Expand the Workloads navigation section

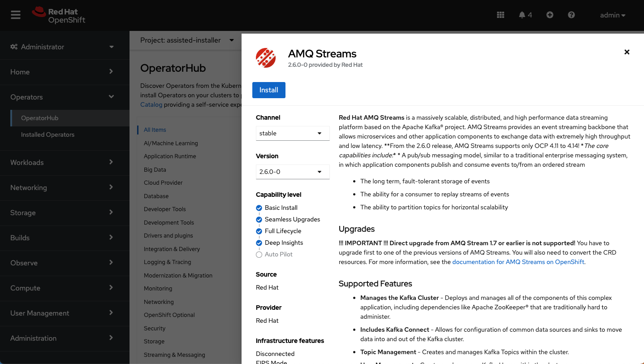pyautogui.click(x=62, y=162)
